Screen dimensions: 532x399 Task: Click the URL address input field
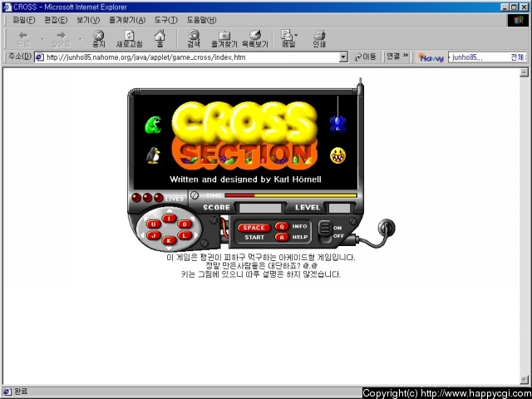tap(192, 57)
